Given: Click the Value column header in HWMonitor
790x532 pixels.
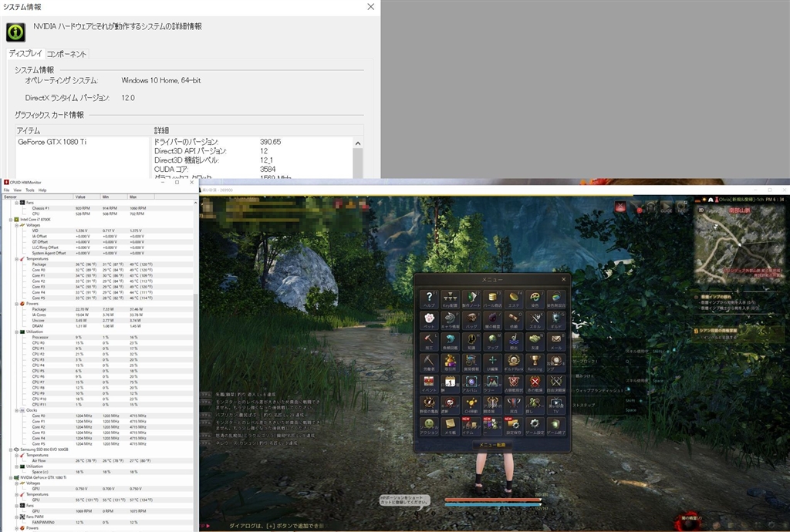Looking at the screenshot, I should pyautogui.click(x=87, y=197).
